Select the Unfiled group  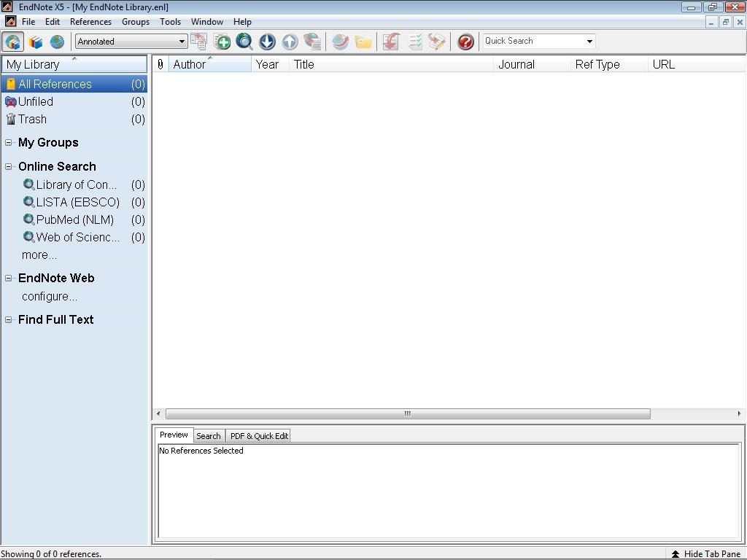click(x=74, y=102)
